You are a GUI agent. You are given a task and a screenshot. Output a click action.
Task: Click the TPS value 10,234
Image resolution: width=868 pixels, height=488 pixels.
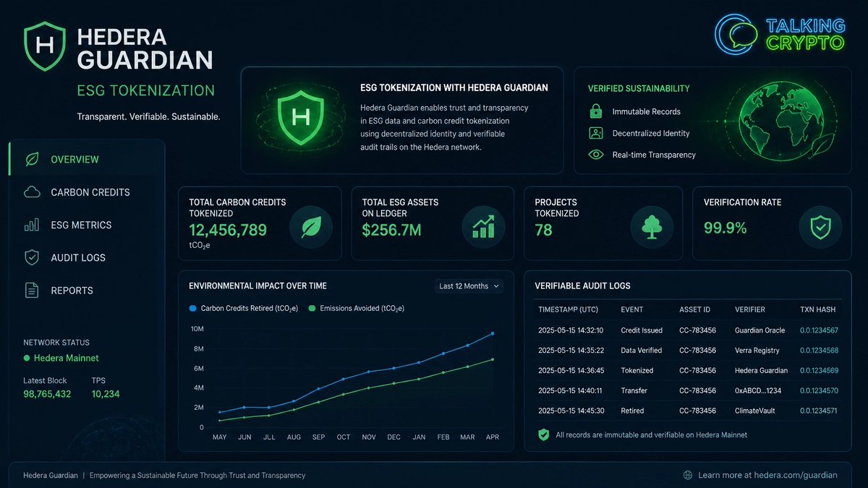coord(106,394)
